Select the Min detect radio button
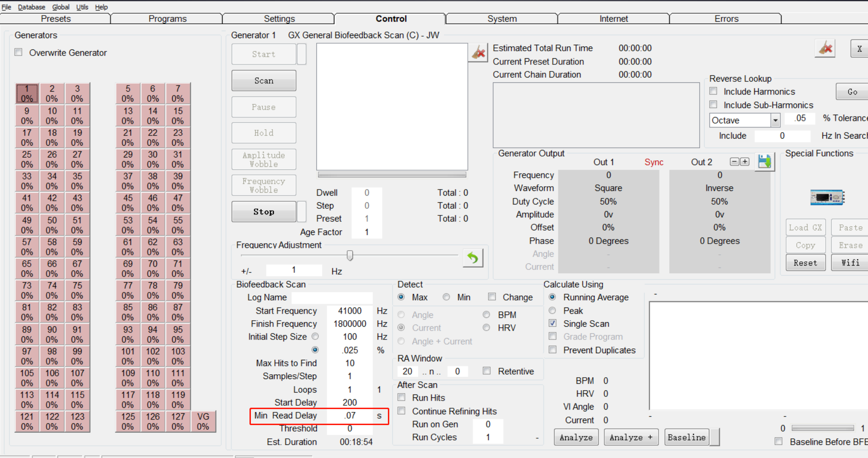The width and height of the screenshot is (868, 458). coord(446,297)
